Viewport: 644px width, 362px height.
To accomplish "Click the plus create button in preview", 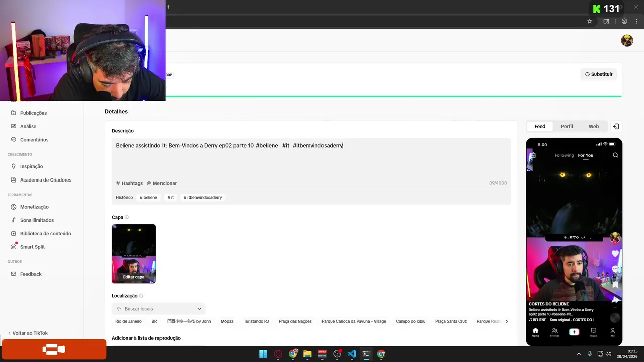I will click(x=574, y=332).
